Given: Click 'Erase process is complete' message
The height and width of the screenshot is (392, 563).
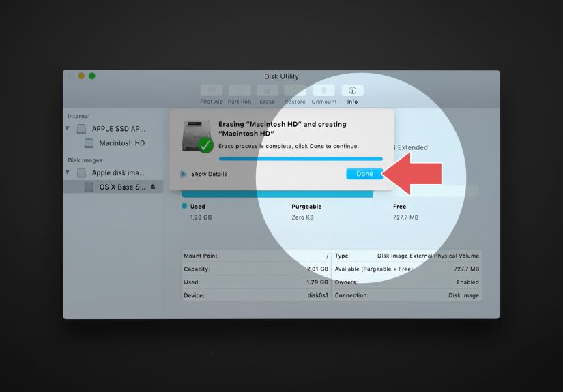Looking at the screenshot, I should [289, 146].
